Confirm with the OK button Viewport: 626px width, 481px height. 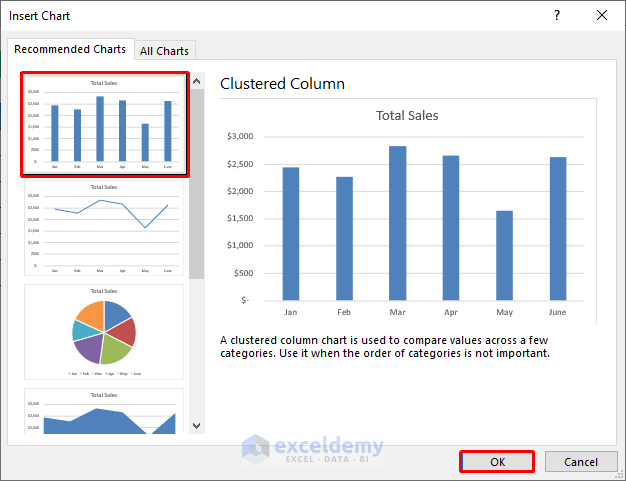point(497,462)
